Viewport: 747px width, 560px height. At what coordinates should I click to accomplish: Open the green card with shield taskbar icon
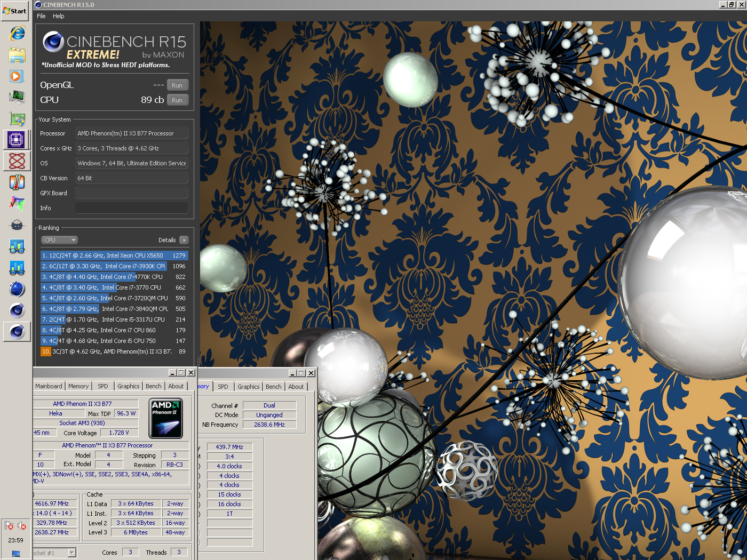(17, 119)
